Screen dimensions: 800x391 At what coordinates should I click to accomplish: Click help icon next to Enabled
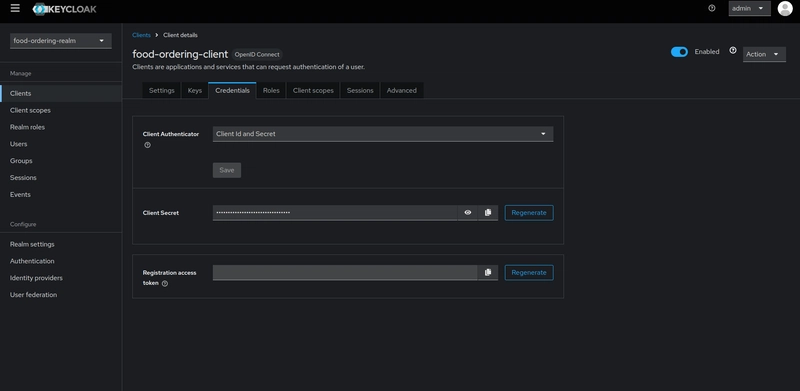click(733, 51)
